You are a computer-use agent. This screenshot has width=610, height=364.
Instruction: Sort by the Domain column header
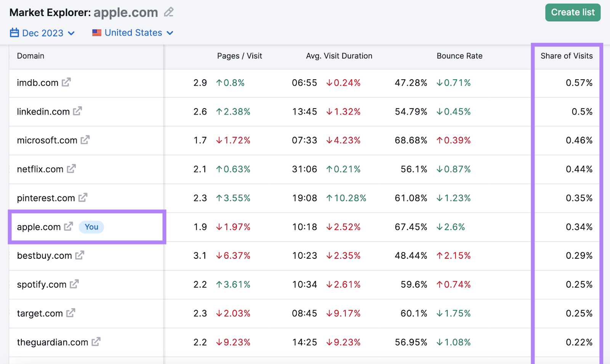pos(30,56)
